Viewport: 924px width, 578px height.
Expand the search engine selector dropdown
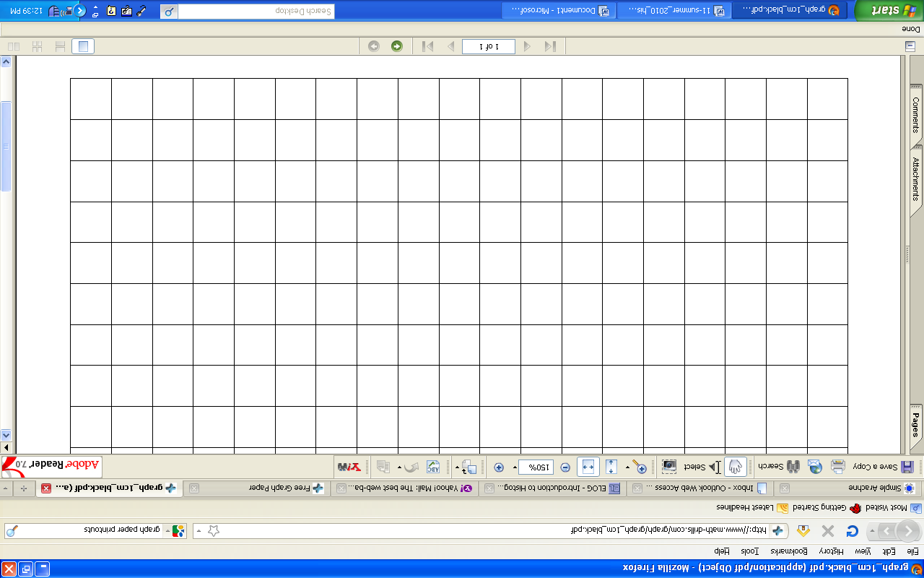[169, 531]
